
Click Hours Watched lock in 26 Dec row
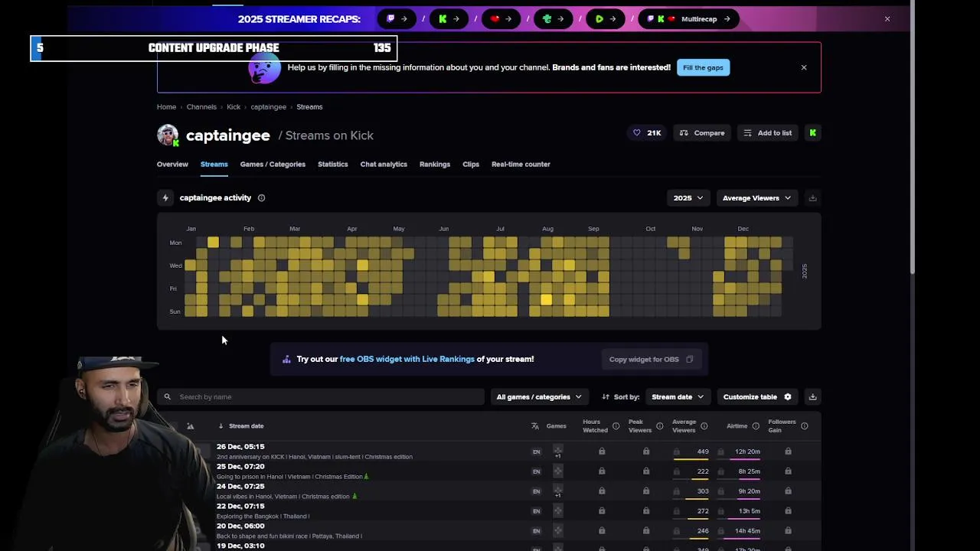click(602, 452)
